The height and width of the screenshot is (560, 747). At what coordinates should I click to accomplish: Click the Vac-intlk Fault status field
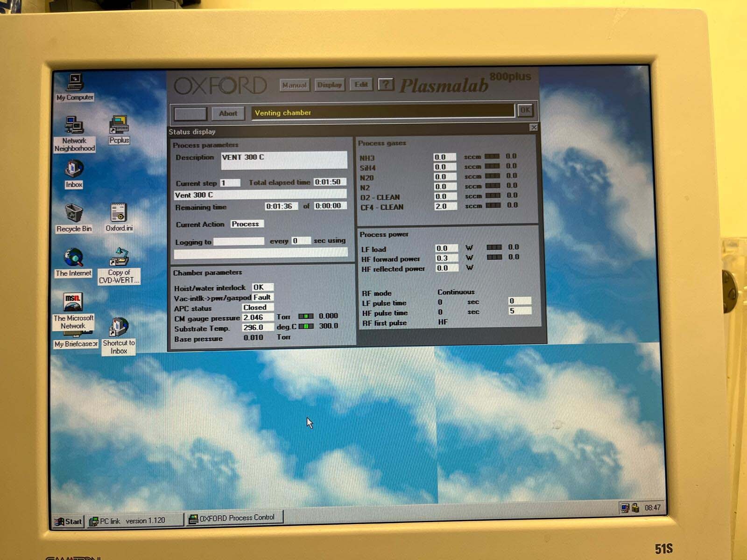[x=262, y=297]
